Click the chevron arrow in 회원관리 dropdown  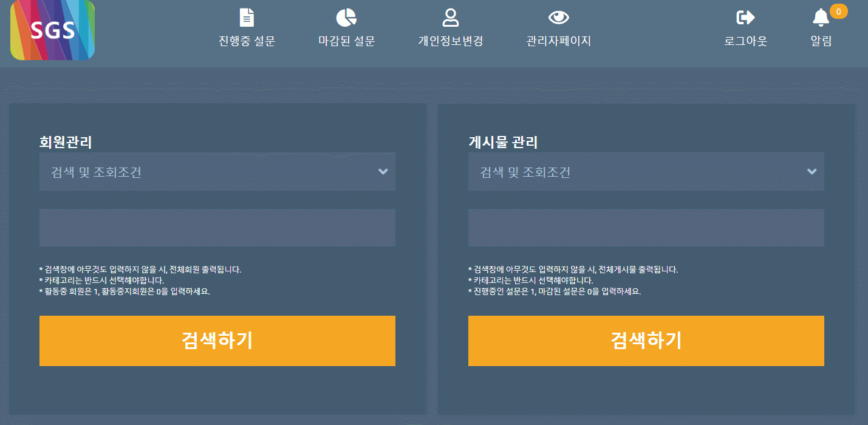click(x=383, y=172)
